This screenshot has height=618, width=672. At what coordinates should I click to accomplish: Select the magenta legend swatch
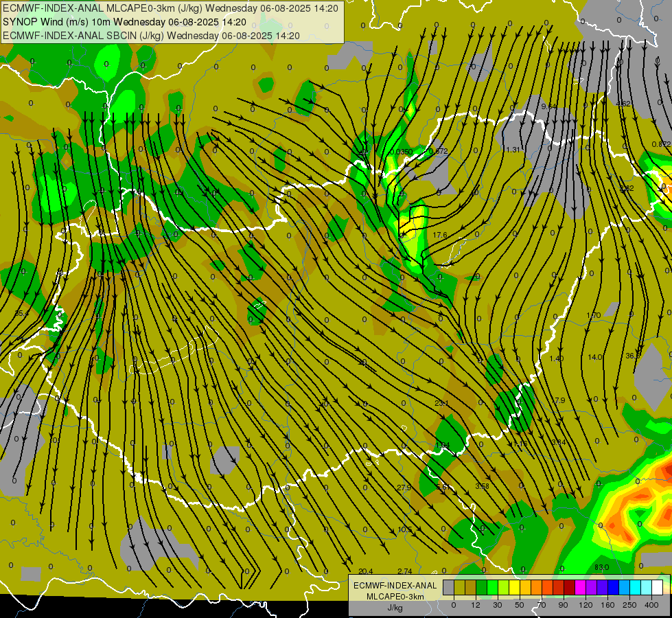[581, 587]
